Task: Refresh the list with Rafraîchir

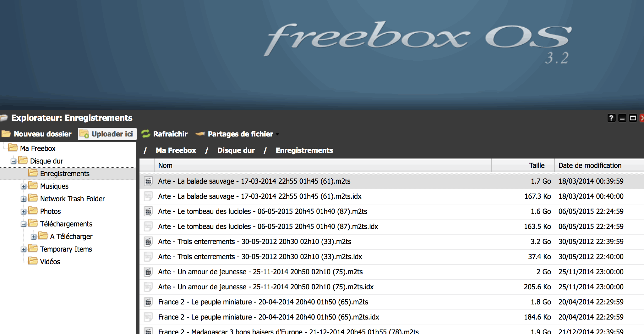Action: [x=165, y=134]
